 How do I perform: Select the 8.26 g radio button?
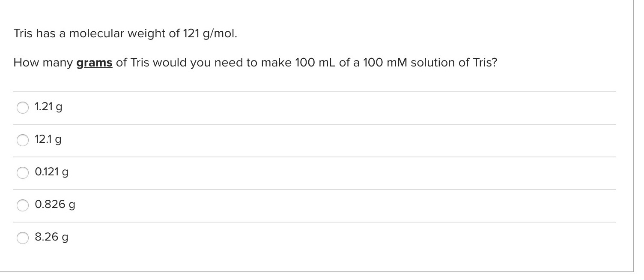[x=23, y=237]
